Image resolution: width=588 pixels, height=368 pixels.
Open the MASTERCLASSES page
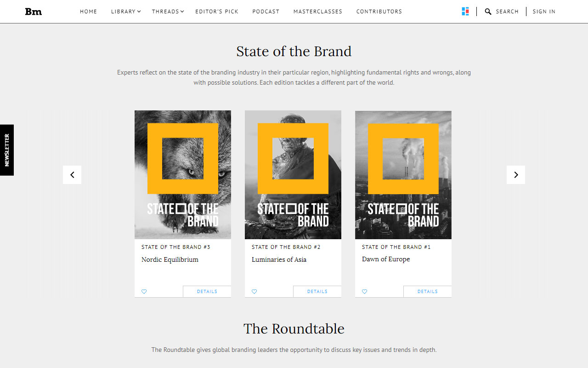pos(317,11)
